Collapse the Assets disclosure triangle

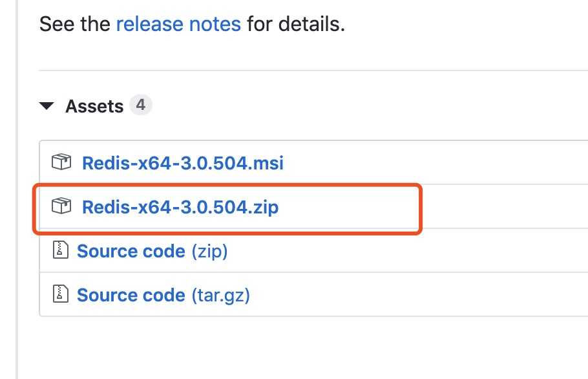point(47,106)
